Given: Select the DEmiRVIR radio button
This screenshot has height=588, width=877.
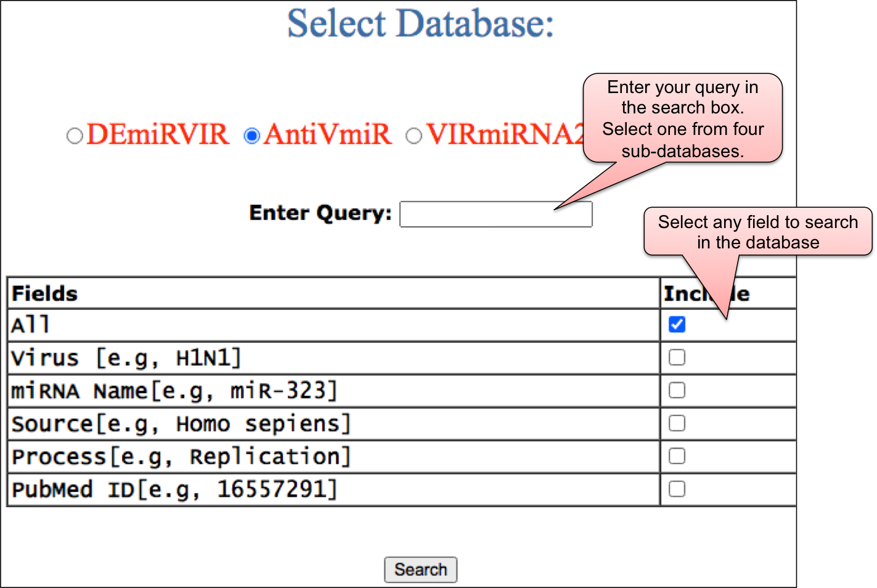Looking at the screenshot, I should point(75,136).
